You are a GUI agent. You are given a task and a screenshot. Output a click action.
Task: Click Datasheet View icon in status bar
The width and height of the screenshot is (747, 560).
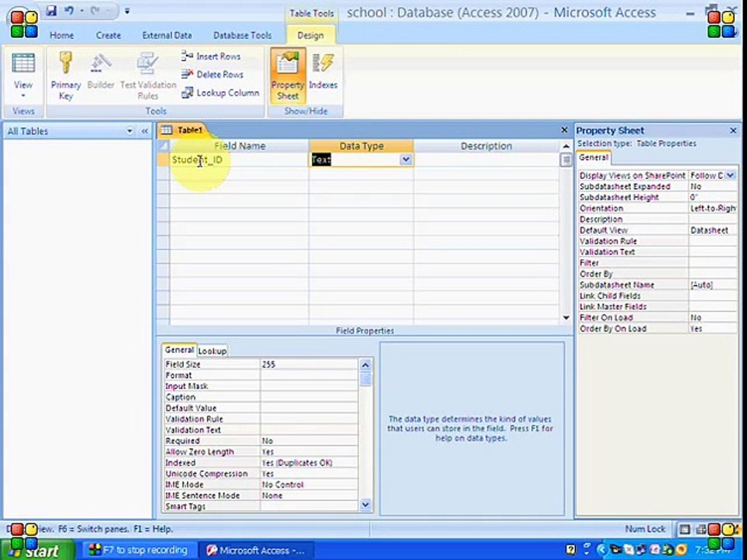pos(685,529)
